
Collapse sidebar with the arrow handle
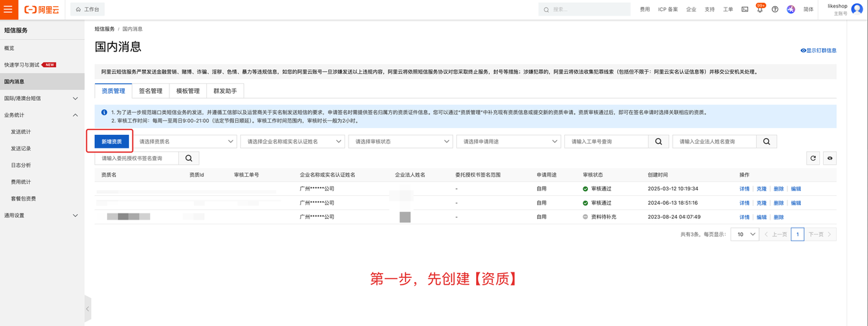click(87, 309)
